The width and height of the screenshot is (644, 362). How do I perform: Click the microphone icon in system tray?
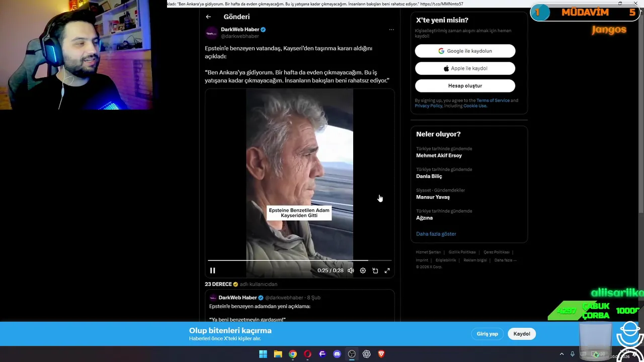573,354
